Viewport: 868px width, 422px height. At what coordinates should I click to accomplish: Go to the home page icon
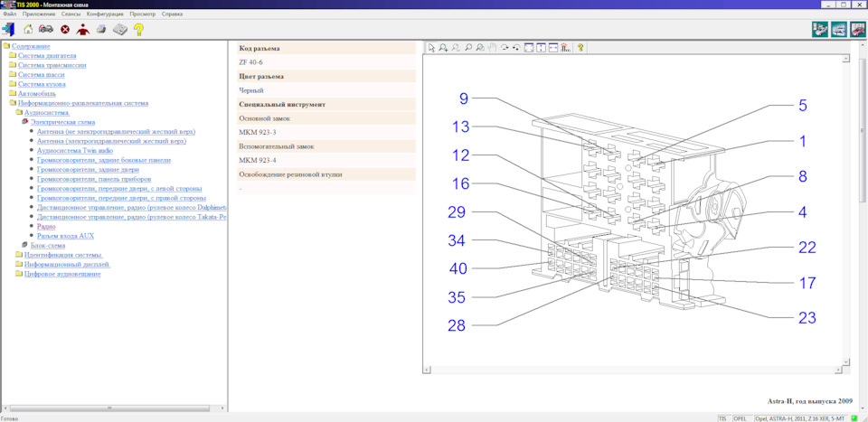pyautogui.click(x=28, y=29)
